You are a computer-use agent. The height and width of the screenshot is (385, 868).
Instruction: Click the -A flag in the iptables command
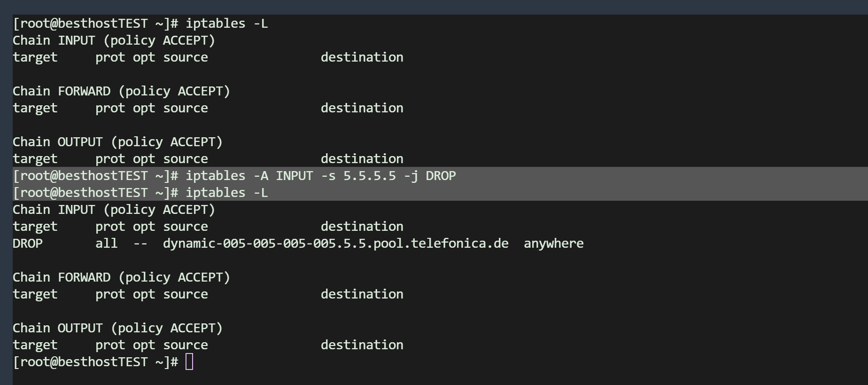point(260,176)
